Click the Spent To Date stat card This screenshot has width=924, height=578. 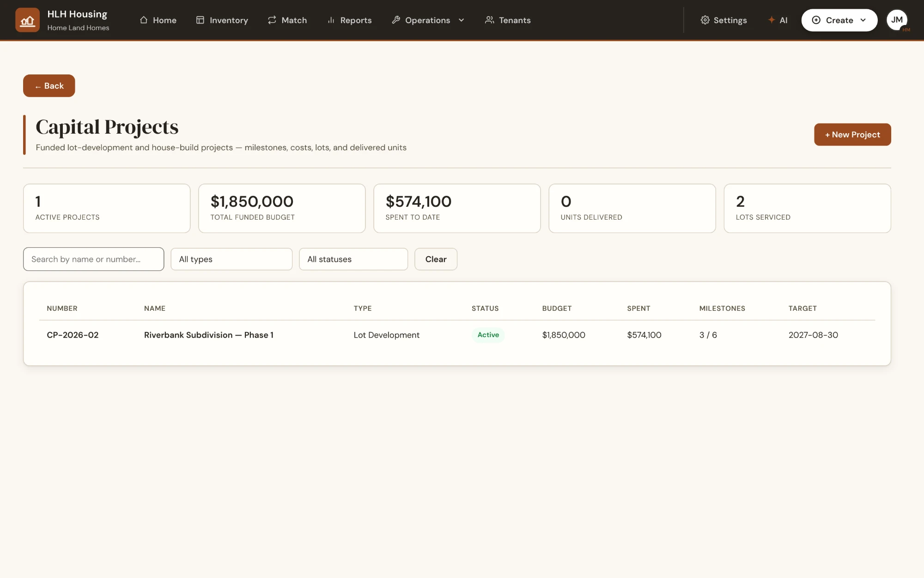coord(457,209)
